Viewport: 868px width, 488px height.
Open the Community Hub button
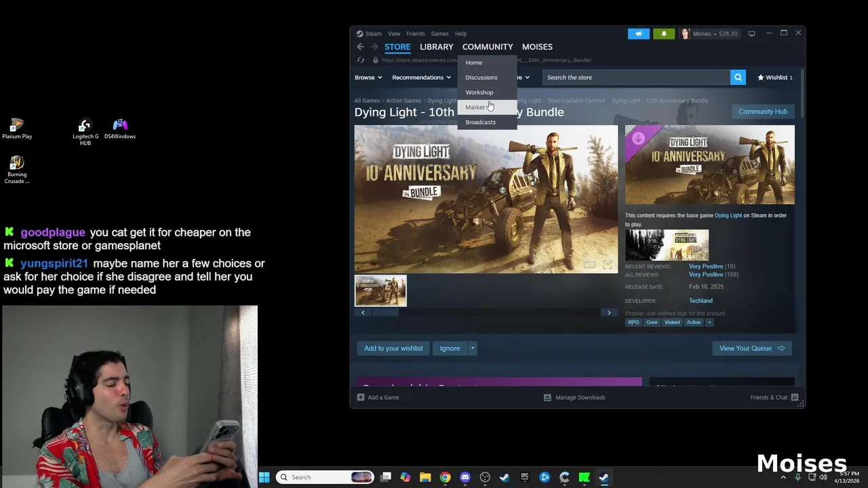tap(763, 111)
